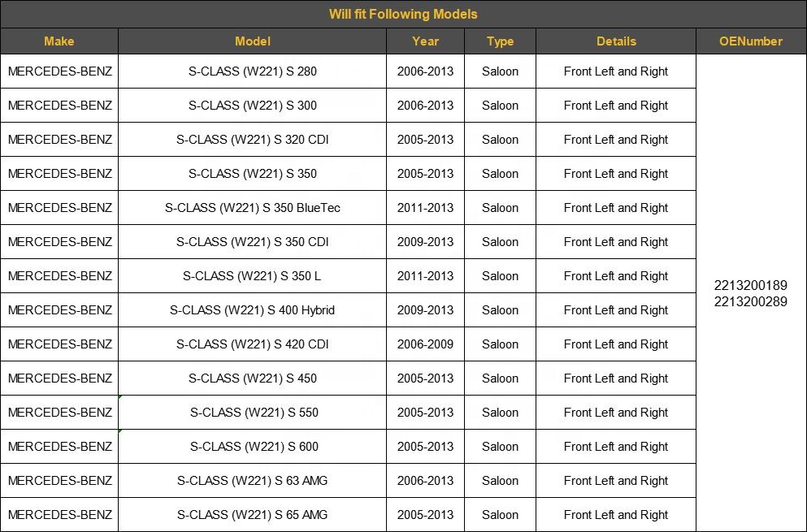Click the Type column header
The width and height of the screenshot is (807, 532).
500,41
